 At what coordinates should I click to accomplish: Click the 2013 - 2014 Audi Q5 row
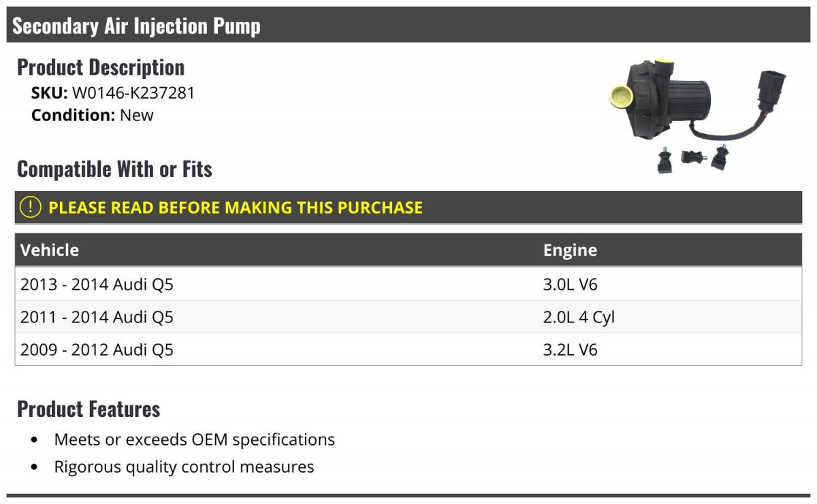(x=408, y=284)
